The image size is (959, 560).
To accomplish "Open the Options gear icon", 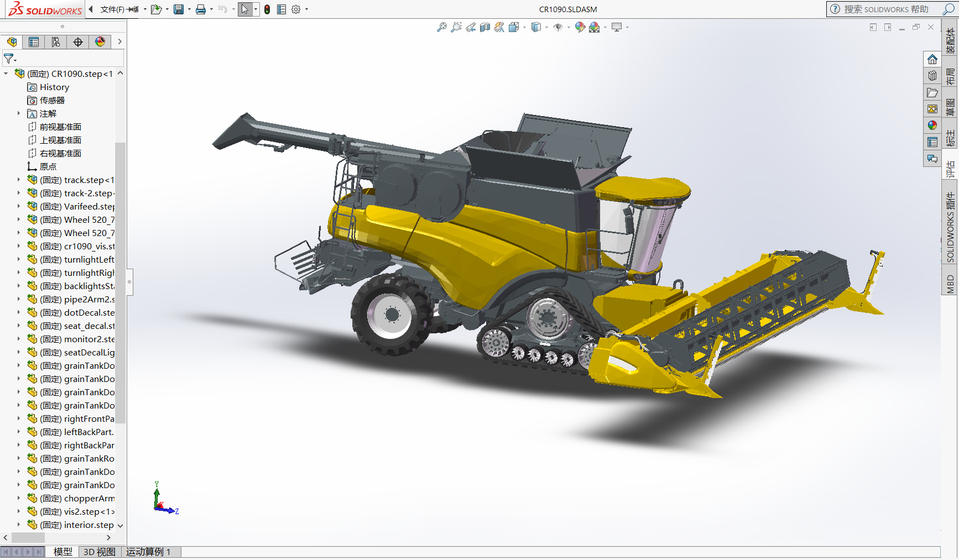I will (296, 9).
